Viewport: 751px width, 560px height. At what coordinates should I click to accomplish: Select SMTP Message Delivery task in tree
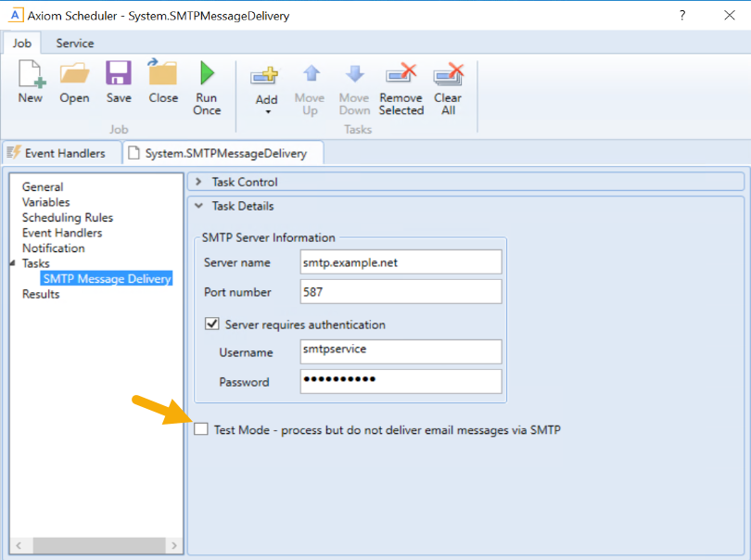tap(107, 278)
